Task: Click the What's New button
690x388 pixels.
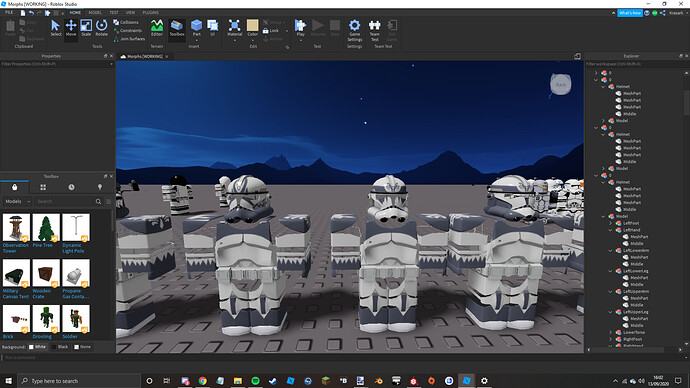Action: [x=630, y=13]
